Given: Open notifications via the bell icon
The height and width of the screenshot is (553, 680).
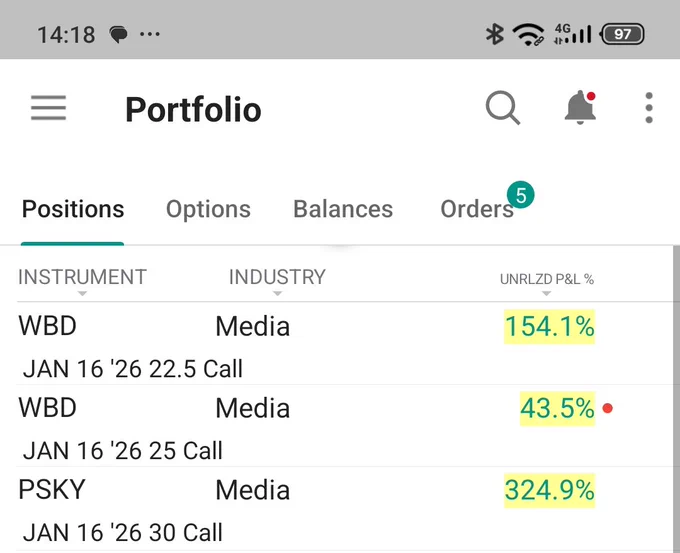Looking at the screenshot, I should 580,108.
